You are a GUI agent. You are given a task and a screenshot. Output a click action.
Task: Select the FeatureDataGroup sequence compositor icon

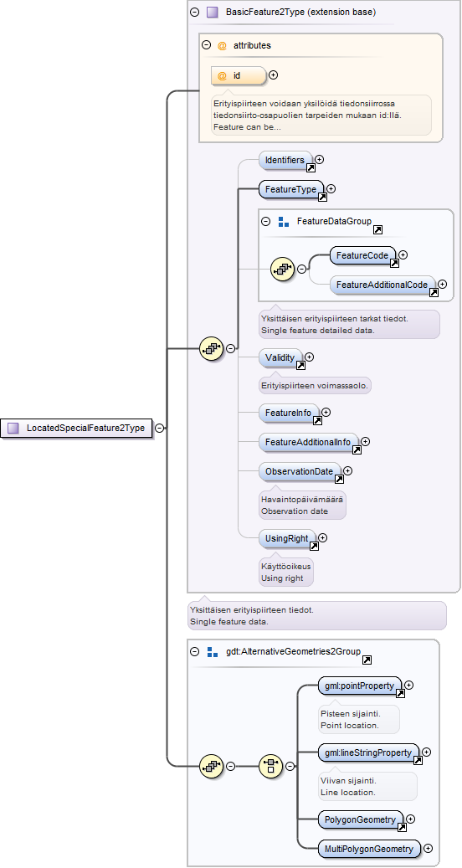tap(282, 269)
